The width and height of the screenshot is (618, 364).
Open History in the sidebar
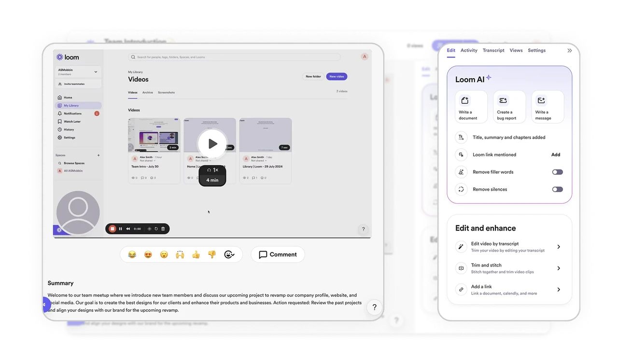point(71,129)
